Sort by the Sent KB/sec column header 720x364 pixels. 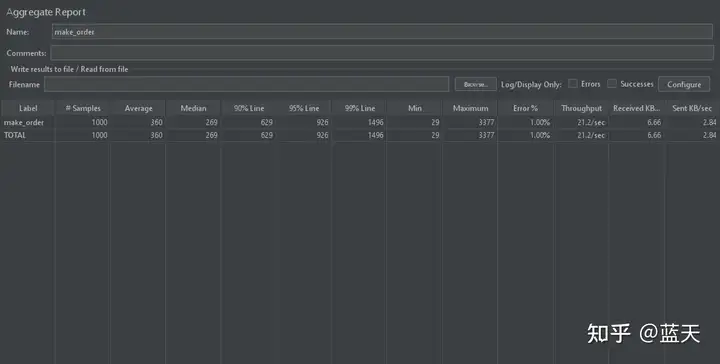(x=692, y=108)
